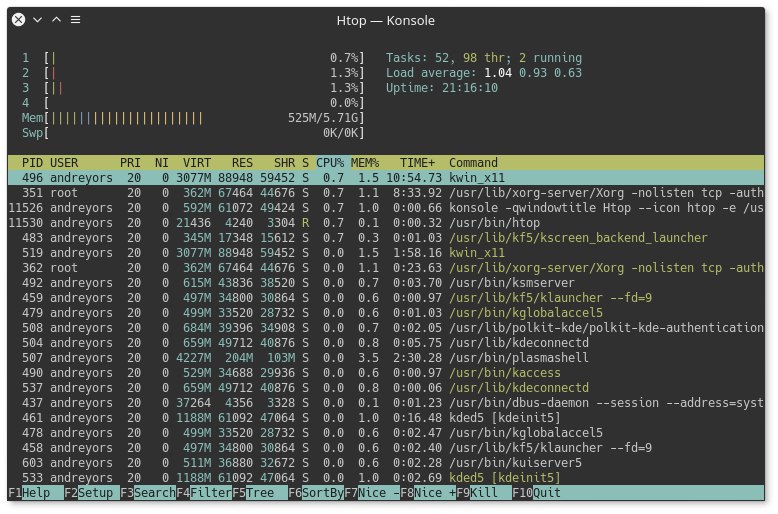Sort by the VIRT column header

click(x=197, y=163)
